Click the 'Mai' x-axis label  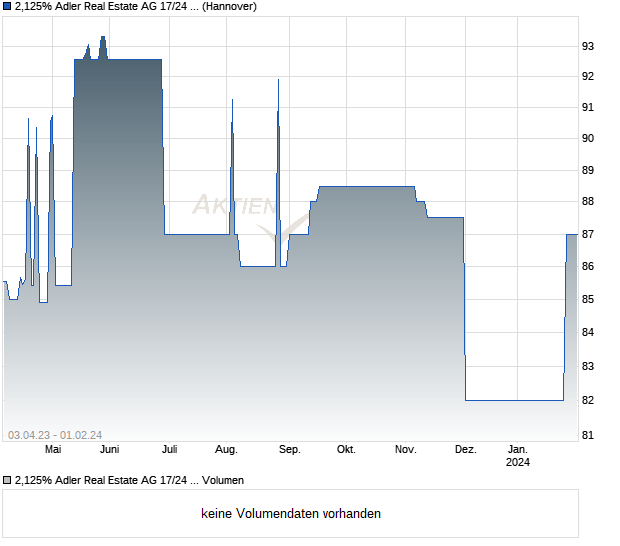point(53,449)
